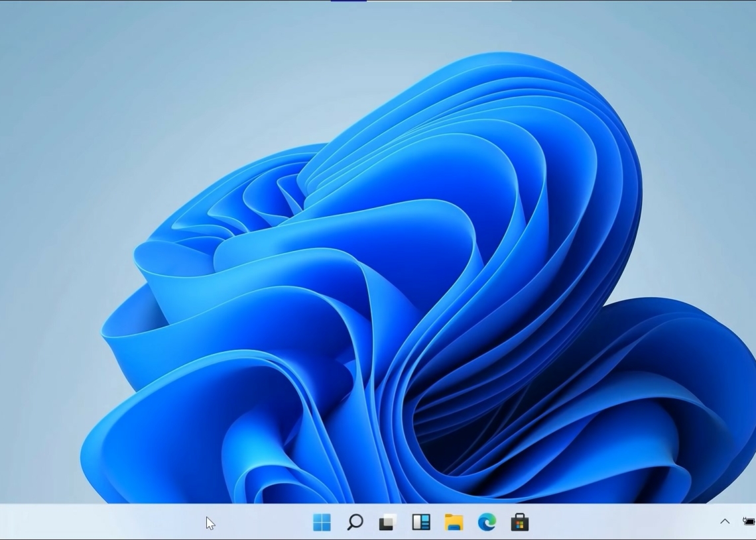Click the search magnifier on the taskbar
This screenshot has height=540, width=756.
354,523
